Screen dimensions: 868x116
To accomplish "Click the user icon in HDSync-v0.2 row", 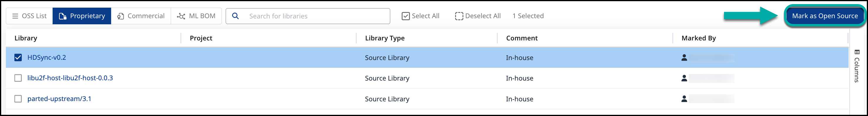I will pos(684,57).
